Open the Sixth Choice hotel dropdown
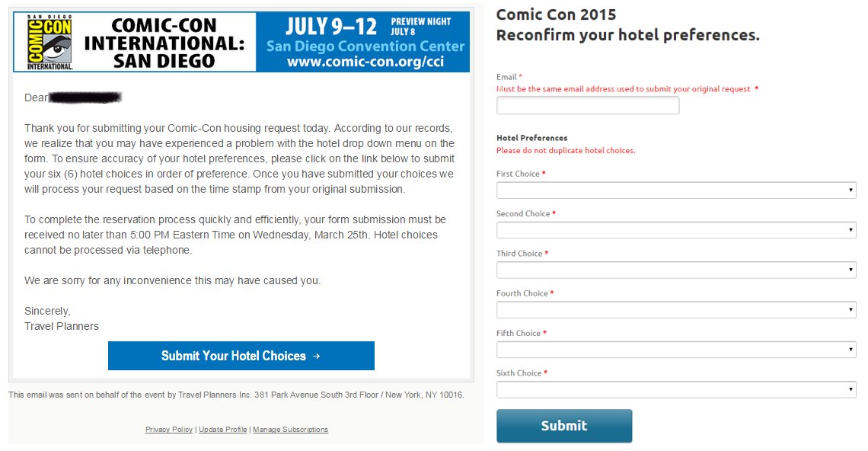 point(676,389)
